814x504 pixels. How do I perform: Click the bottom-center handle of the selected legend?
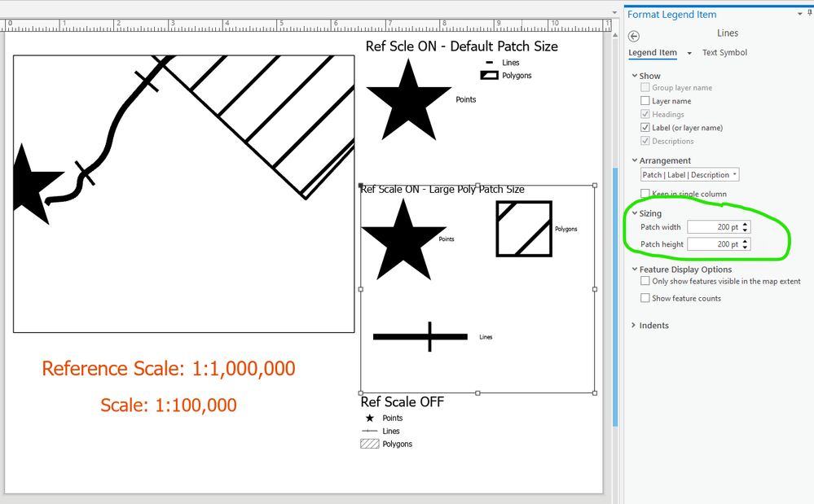click(x=477, y=393)
